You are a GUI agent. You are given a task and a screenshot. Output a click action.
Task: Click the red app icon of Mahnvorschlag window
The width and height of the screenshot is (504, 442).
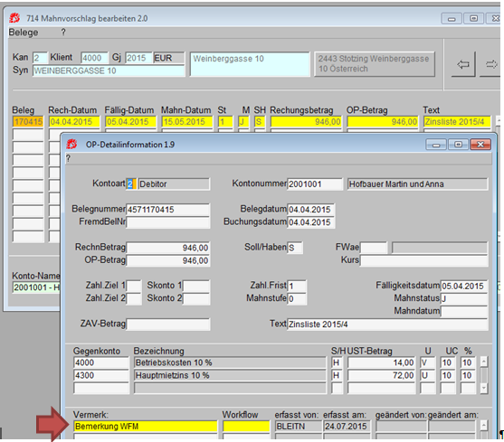[x=14, y=18]
